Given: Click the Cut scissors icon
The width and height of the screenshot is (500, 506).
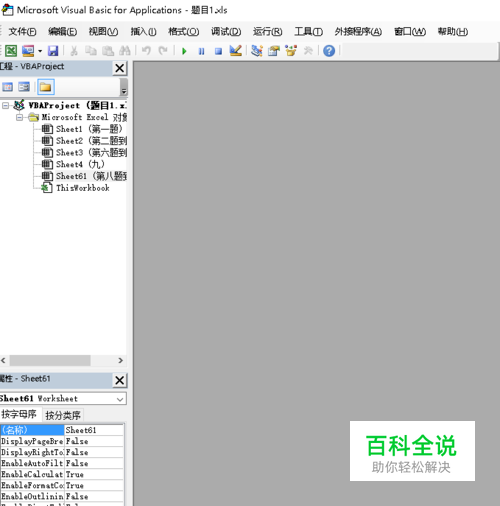Looking at the screenshot, I should (x=74, y=51).
